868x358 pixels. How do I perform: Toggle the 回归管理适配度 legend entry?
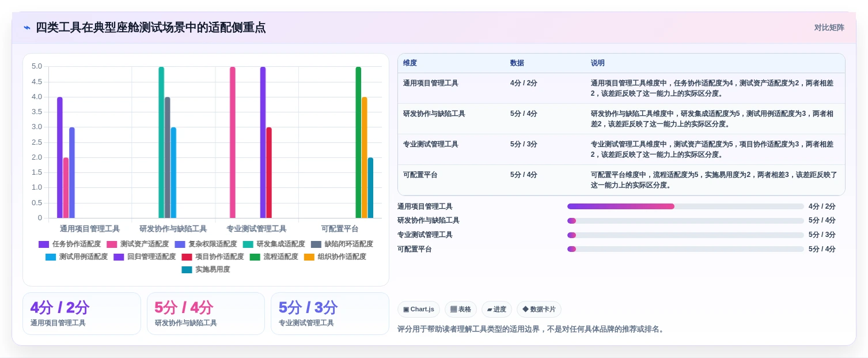tap(145, 257)
